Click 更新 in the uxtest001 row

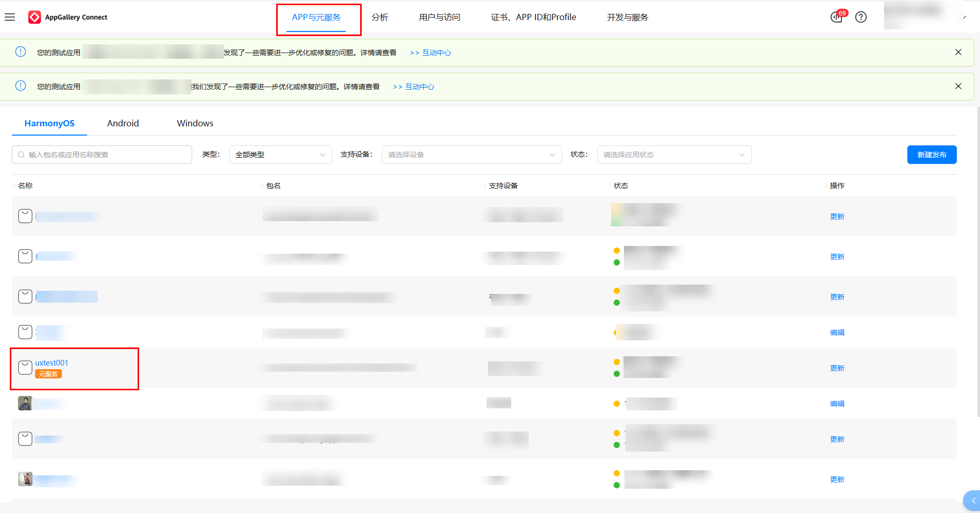click(x=837, y=368)
